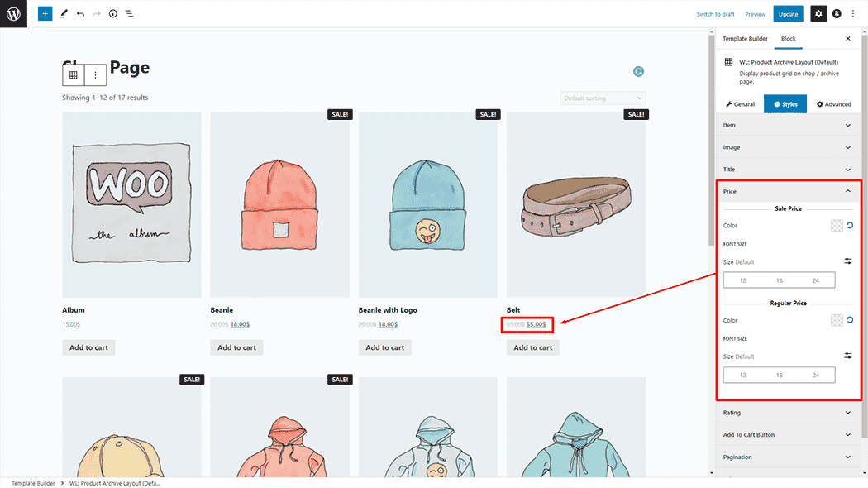
Task: Open the WordPress logo menu
Action: point(13,14)
